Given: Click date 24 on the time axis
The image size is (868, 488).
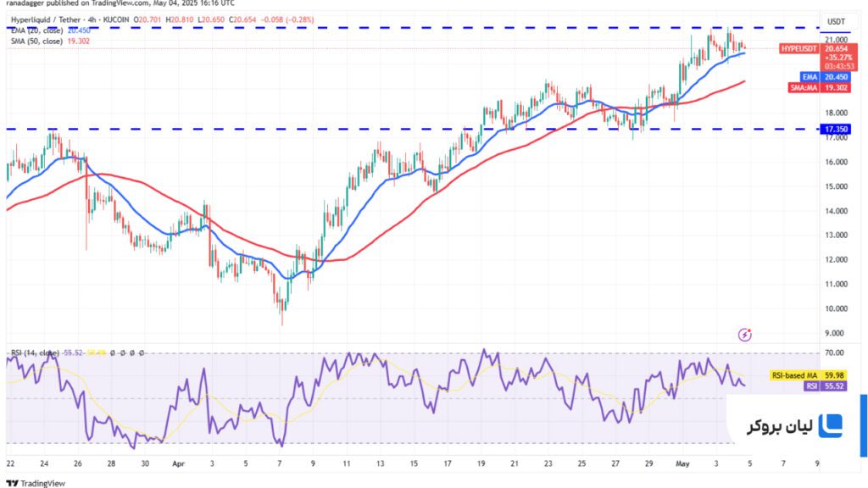Looking at the screenshot, I should (44, 463).
